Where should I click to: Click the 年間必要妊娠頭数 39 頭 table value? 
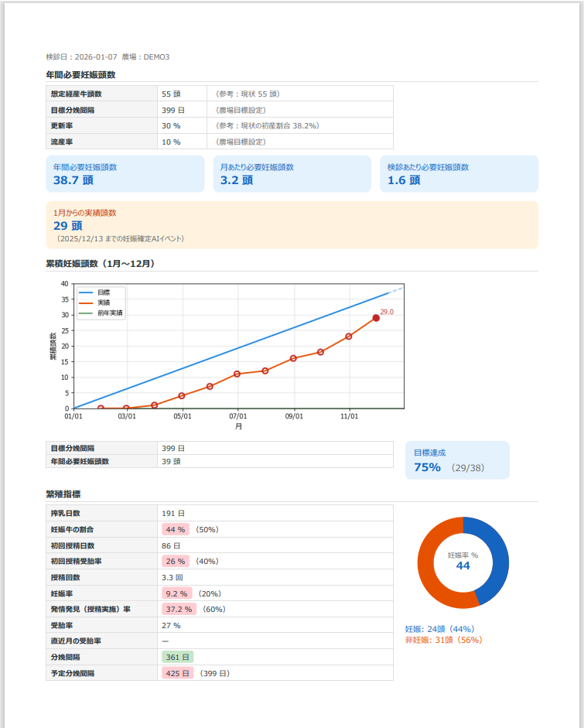point(171,462)
